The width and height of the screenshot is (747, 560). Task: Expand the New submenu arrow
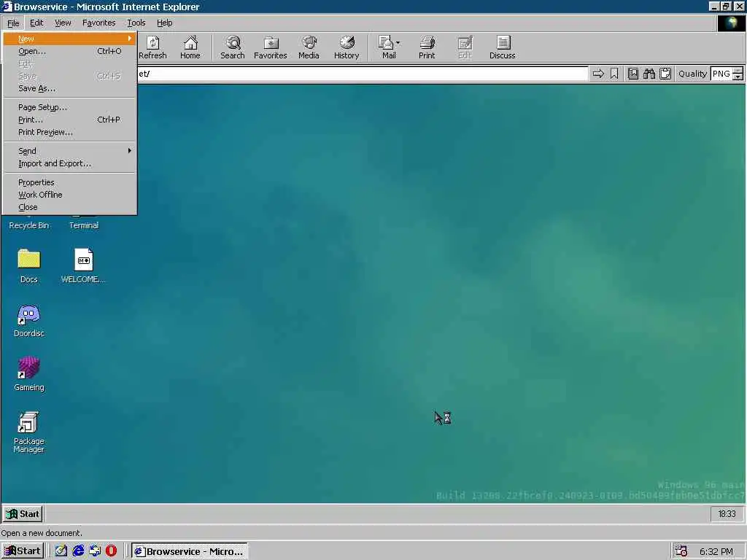[x=129, y=39]
